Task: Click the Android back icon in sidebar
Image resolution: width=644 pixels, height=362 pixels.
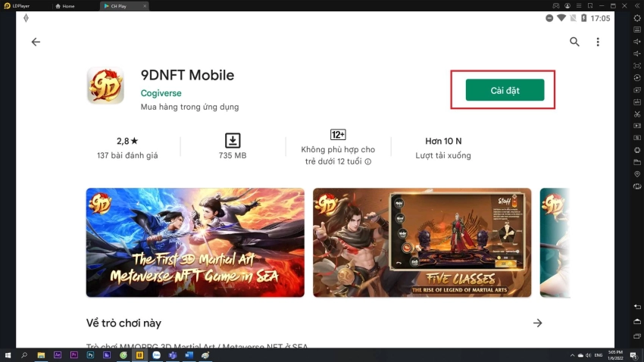Action: click(x=637, y=307)
